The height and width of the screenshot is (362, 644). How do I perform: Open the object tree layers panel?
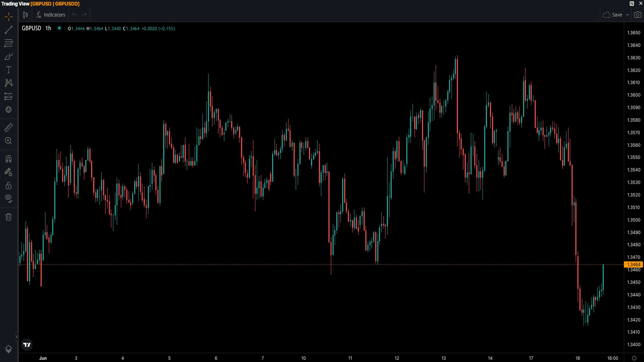(x=9, y=349)
